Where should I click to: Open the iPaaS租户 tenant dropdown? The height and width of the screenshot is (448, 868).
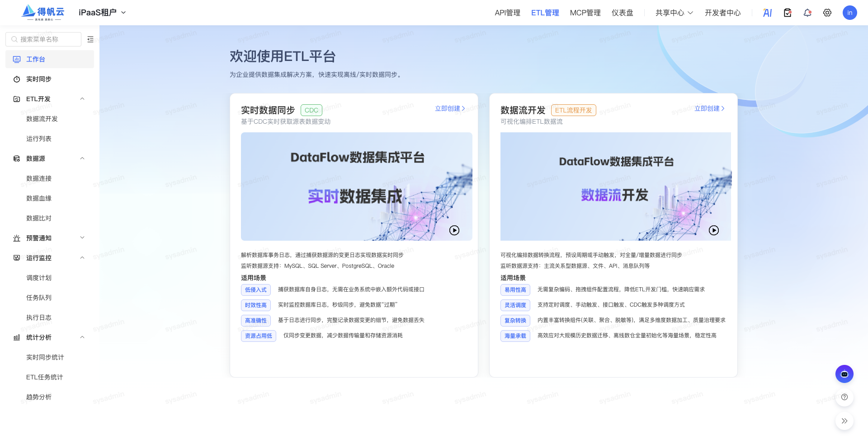click(103, 13)
